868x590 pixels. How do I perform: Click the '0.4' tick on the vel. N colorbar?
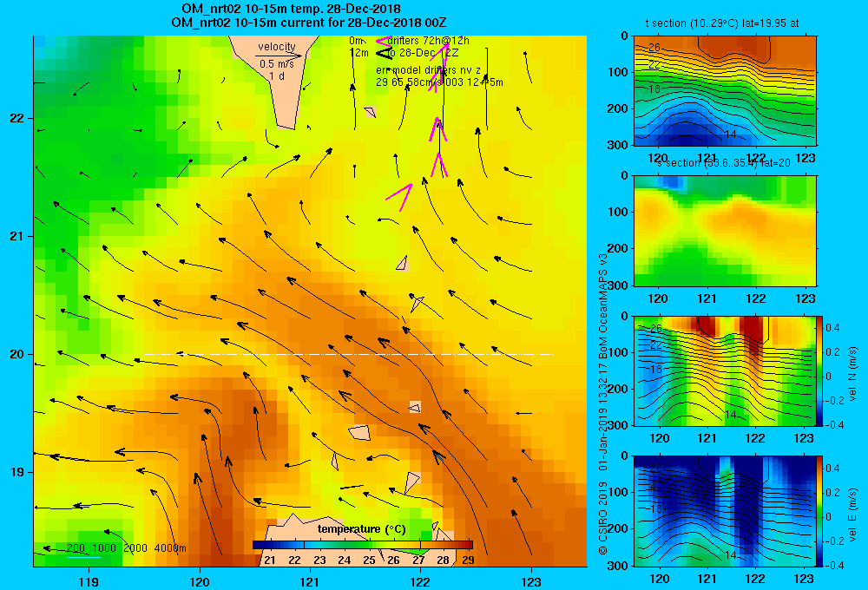point(832,328)
